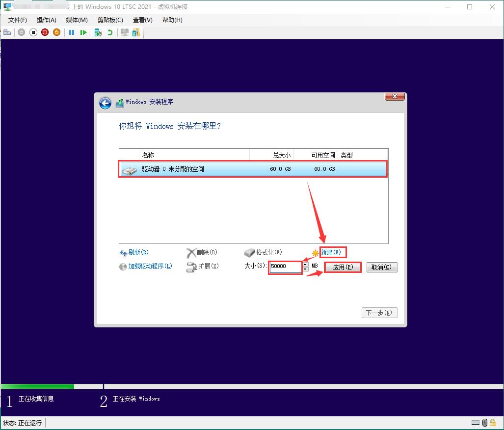Click the 名称 column header

[194, 155]
